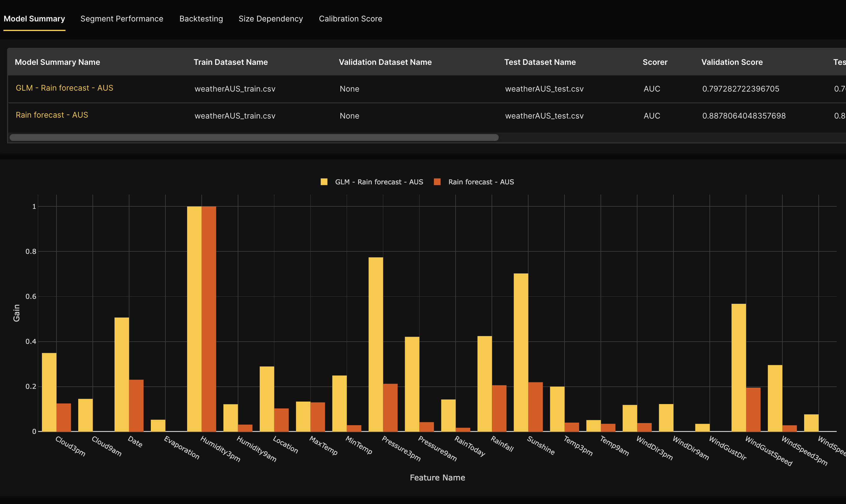Click the yellow Pressure3pm bar
The height and width of the screenshot is (504, 846).
click(376, 345)
